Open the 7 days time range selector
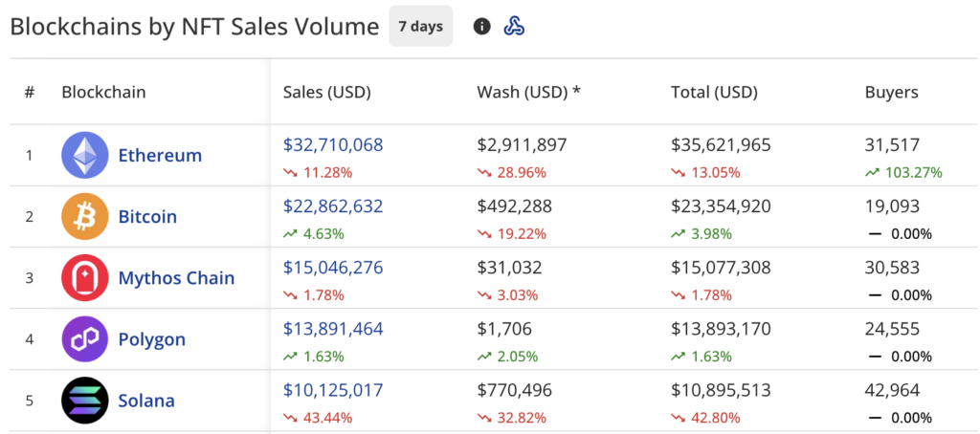 click(420, 27)
